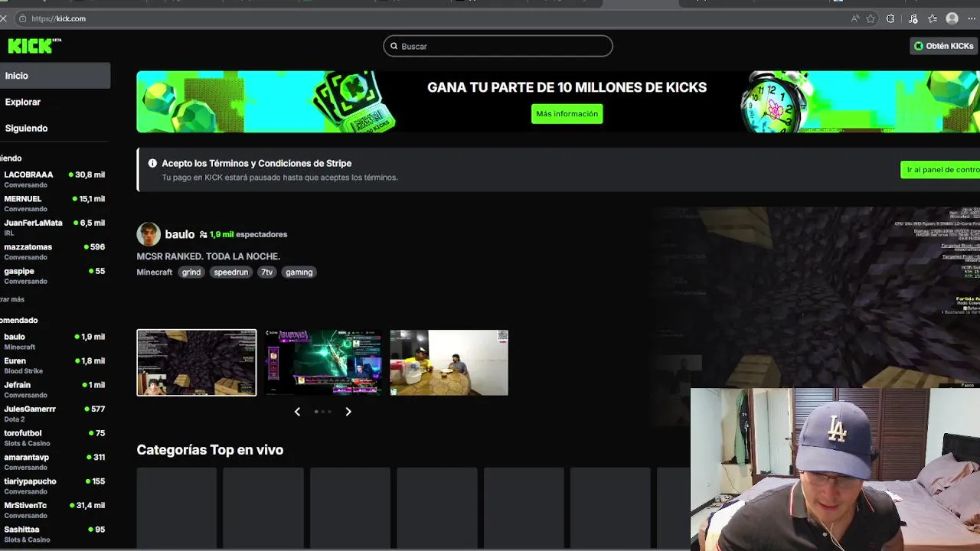980x551 pixels.
Task: Add page to favorites with star icon
Action: [x=871, y=18]
